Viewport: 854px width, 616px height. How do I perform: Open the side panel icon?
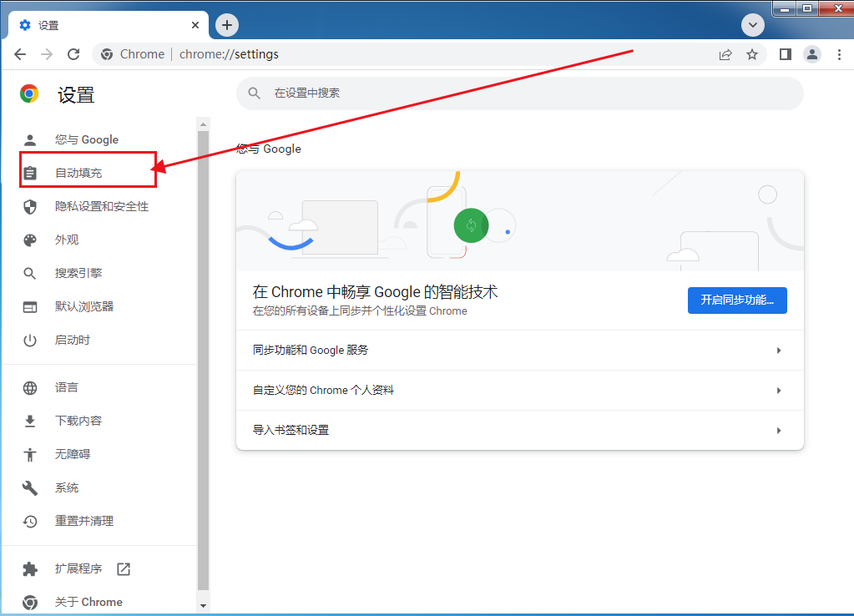[785, 54]
